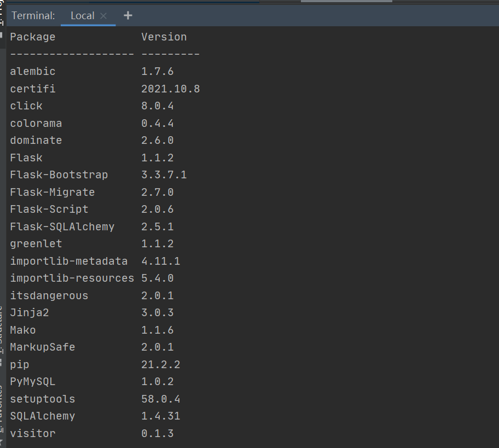Click the Flask package row name
The image size is (499, 448).
click(x=26, y=158)
